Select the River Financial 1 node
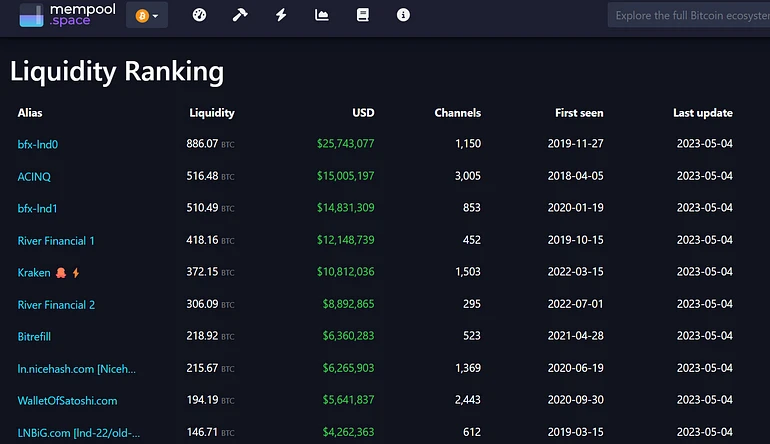The width and height of the screenshot is (770, 444). (x=56, y=241)
